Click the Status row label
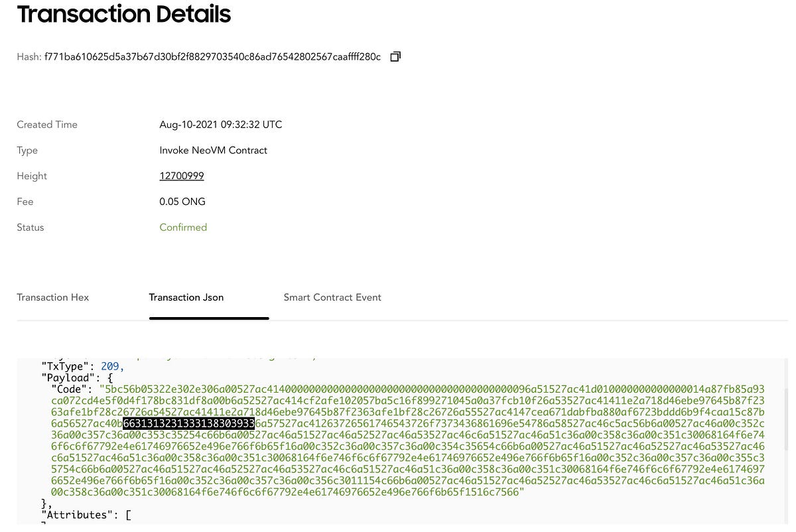 [30, 227]
